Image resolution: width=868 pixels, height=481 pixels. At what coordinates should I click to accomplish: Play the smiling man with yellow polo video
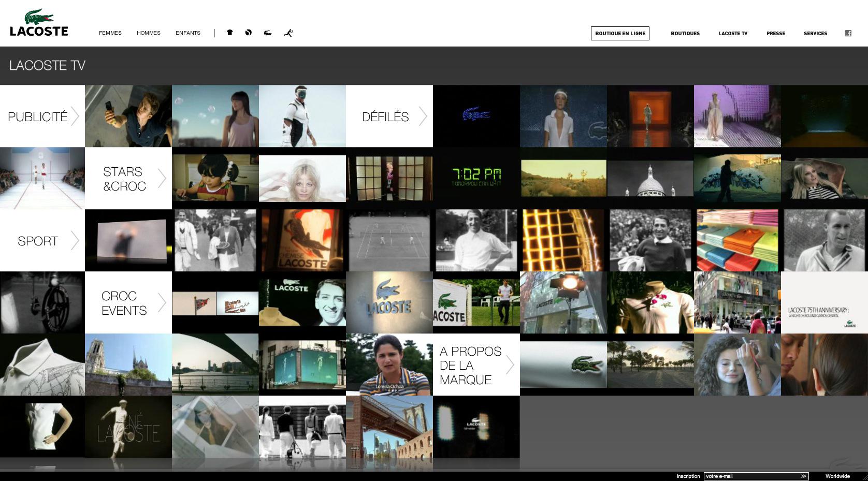click(x=302, y=302)
